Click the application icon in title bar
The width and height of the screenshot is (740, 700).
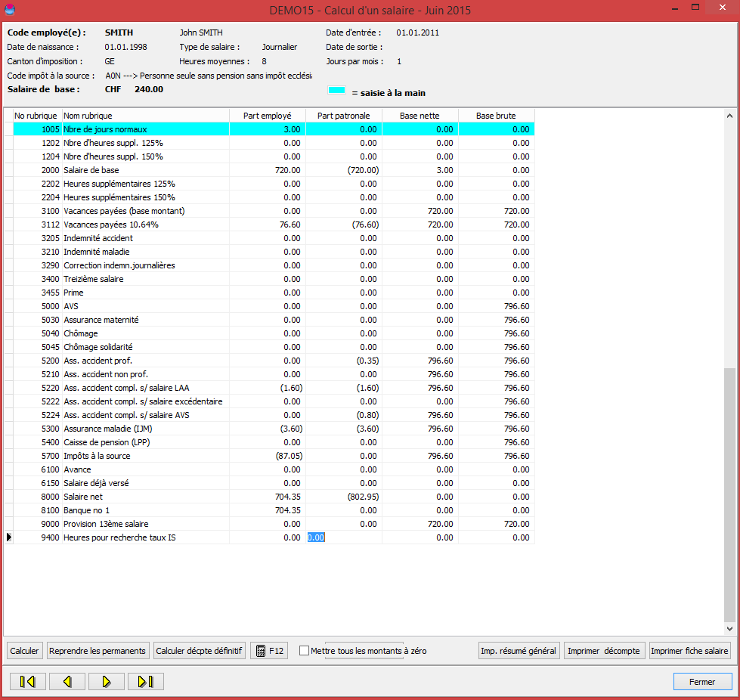(9, 9)
